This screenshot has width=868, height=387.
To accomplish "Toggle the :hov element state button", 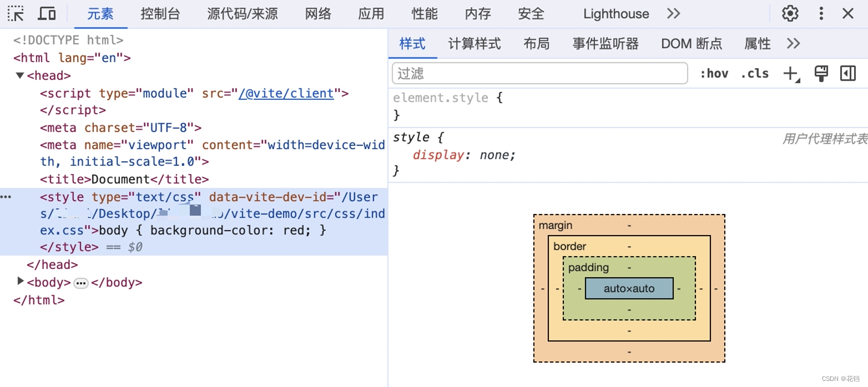I will [714, 73].
